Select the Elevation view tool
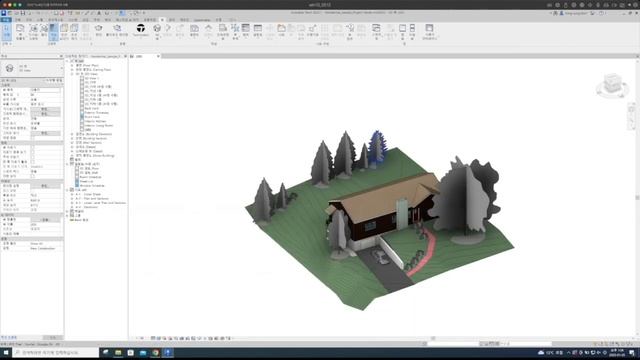 (208, 30)
